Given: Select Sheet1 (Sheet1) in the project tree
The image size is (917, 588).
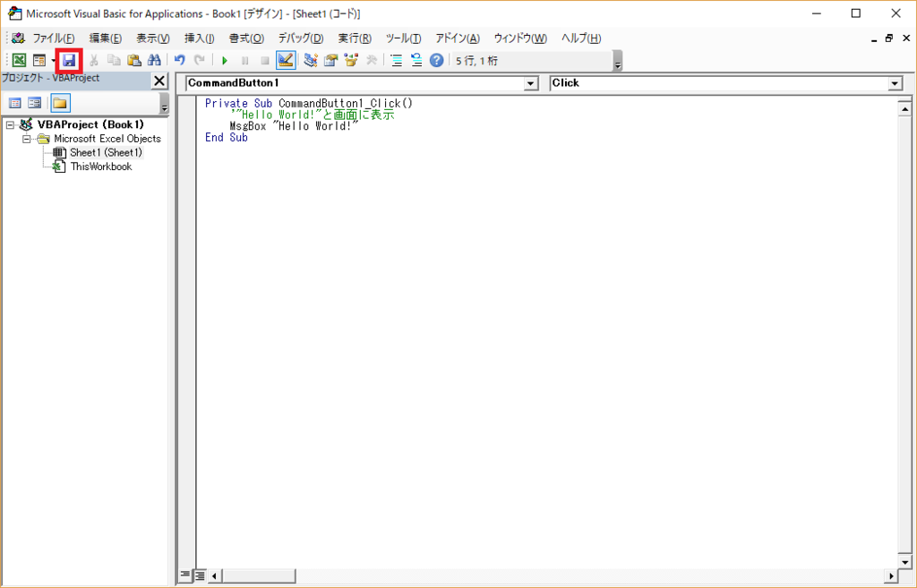Looking at the screenshot, I should (x=106, y=152).
